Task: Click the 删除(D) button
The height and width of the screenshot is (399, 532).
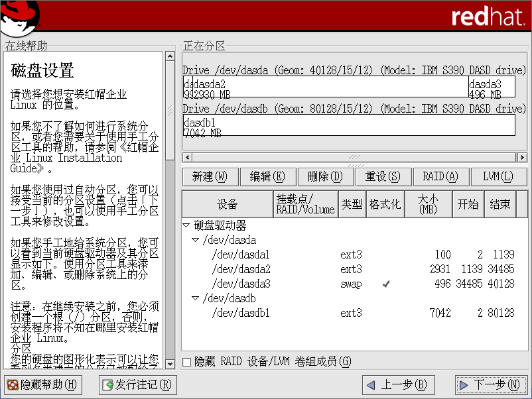Action: pyautogui.click(x=326, y=176)
